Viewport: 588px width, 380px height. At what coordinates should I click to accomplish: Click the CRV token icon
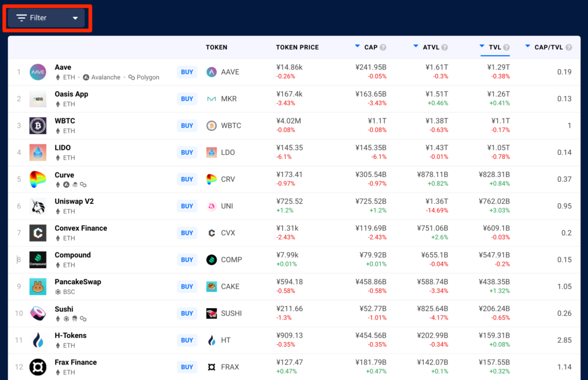(x=211, y=179)
